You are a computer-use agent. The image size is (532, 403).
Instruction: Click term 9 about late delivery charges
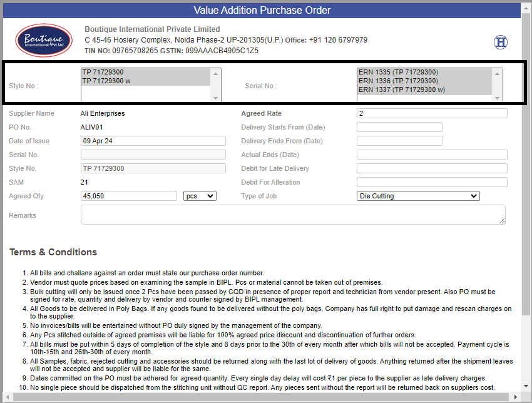click(x=258, y=378)
